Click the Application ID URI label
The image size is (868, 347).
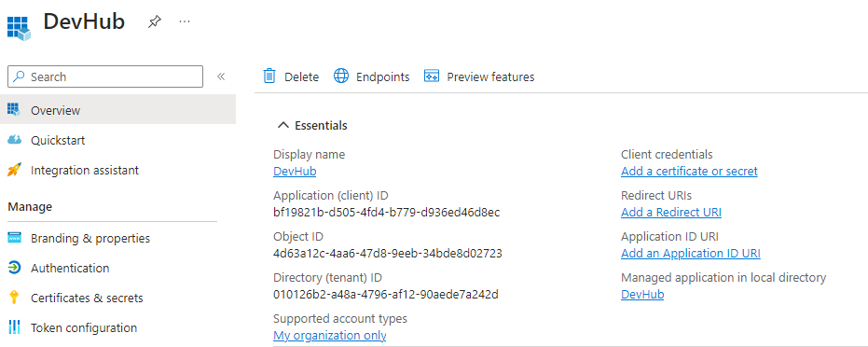pos(669,236)
